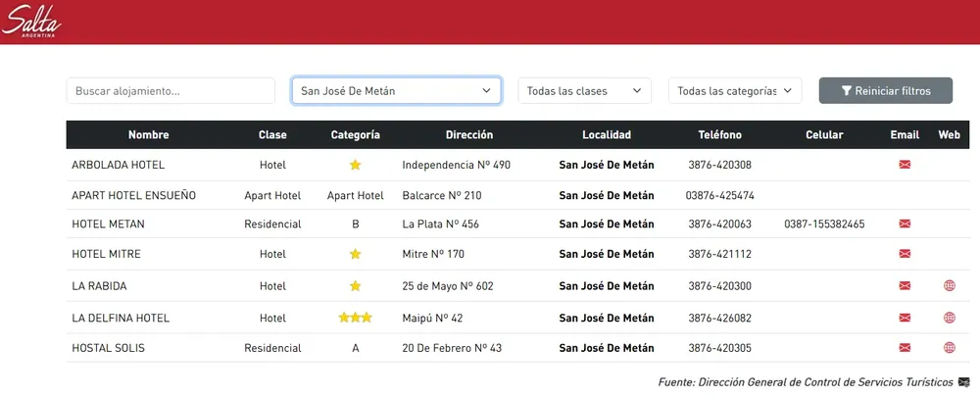This screenshot has height=397, width=980.
Task: Visit LA DELFINA HOTEL website globe icon
Action: (949, 319)
